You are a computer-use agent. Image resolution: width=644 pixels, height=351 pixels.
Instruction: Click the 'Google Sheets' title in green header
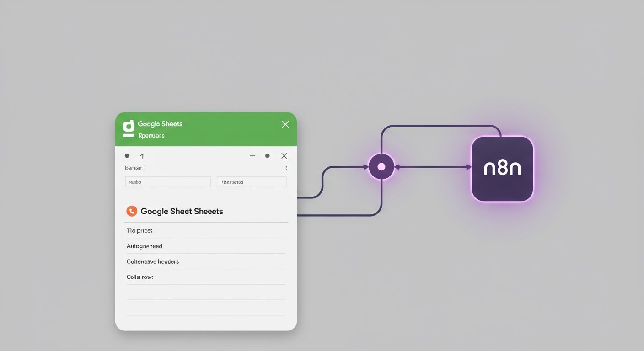click(160, 124)
